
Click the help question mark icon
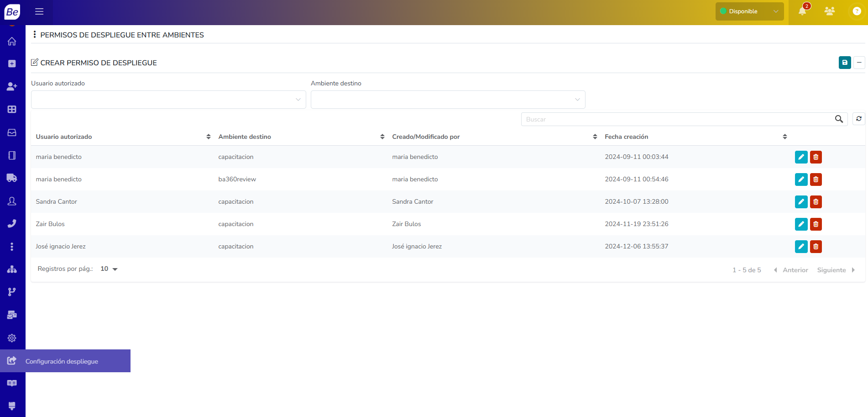point(857,11)
